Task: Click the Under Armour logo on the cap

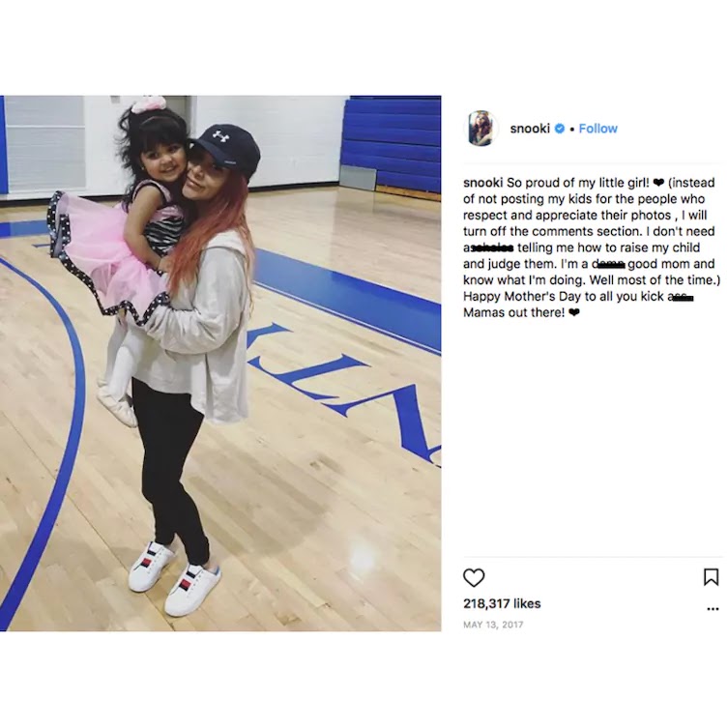Action: (x=220, y=135)
